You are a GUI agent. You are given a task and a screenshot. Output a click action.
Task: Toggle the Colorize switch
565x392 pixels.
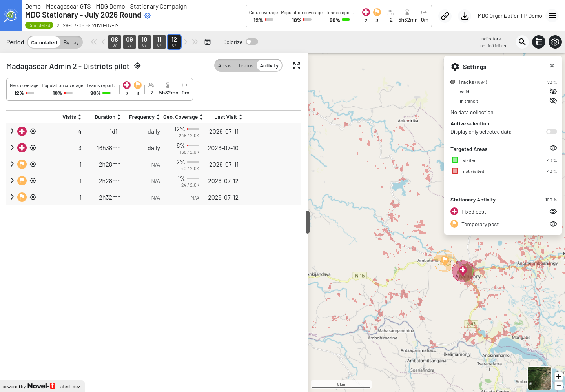[252, 42]
